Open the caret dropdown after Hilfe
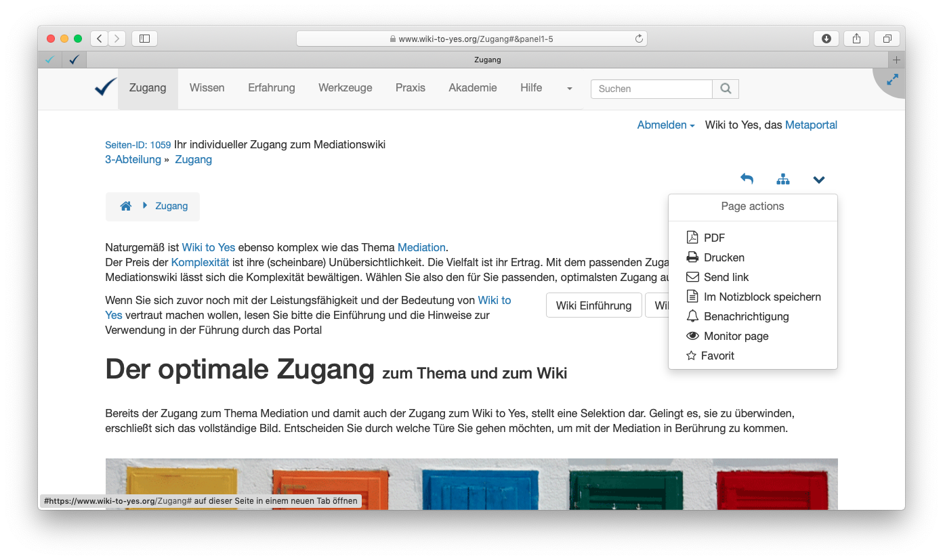 [569, 89]
